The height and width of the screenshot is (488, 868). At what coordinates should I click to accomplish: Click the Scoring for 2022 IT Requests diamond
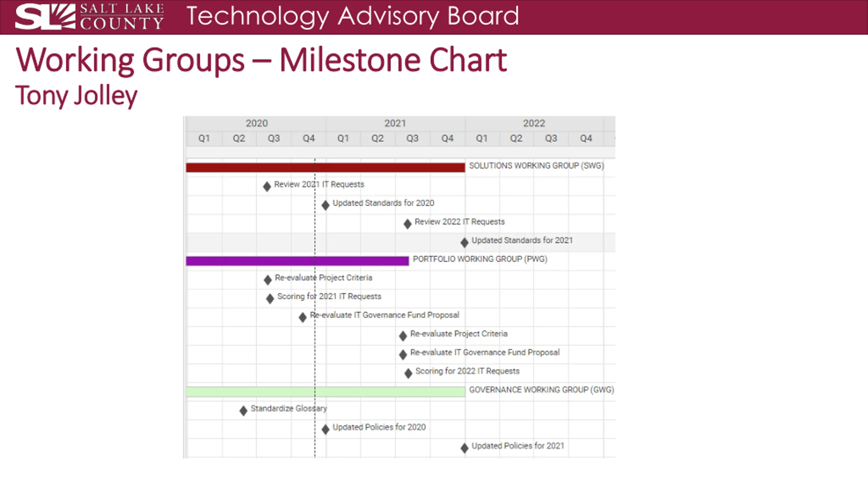[x=408, y=373]
